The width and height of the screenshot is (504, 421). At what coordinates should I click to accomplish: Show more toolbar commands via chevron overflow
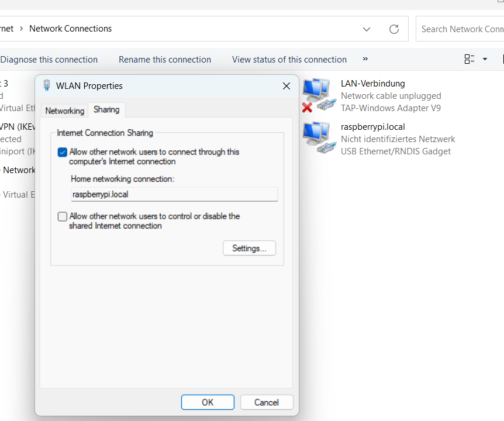tap(365, 59)
